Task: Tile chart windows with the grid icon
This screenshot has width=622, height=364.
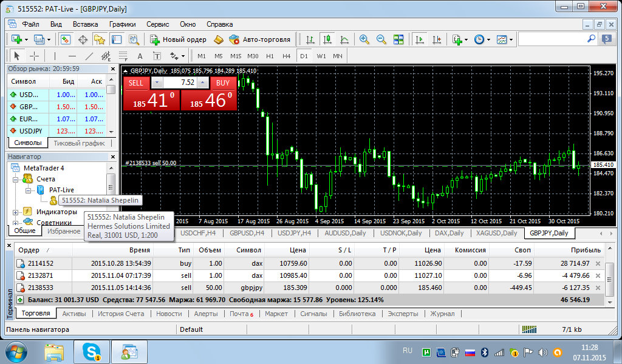Action: coord(398,39)
